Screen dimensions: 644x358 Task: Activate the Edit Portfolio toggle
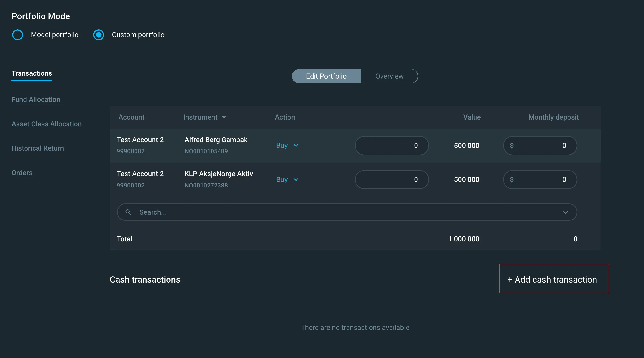tap(327, 76)
